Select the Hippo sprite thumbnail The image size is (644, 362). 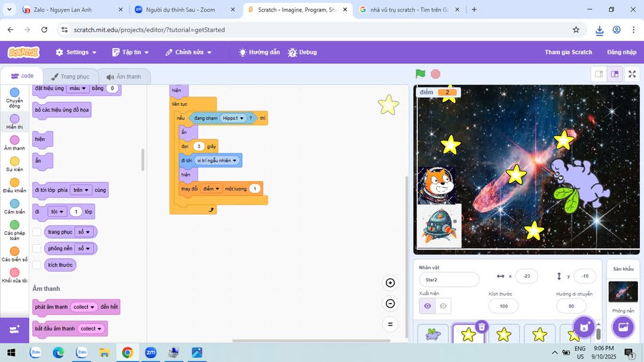click(433, 334)
